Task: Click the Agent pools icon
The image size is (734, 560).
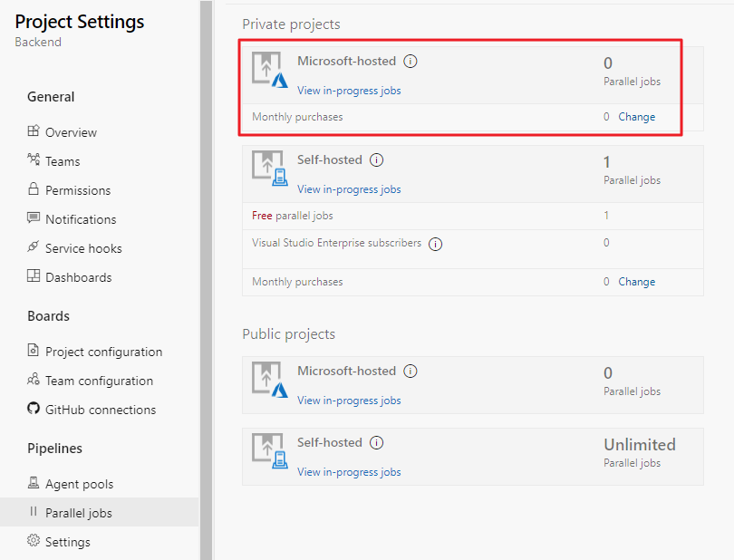Action: tap(34, 483)
